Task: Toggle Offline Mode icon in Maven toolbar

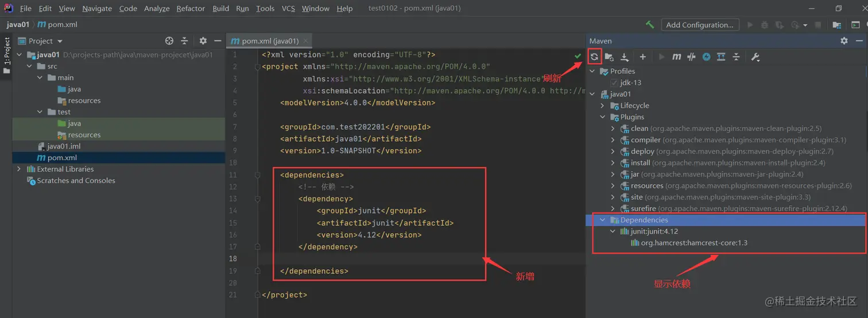Action: 691,57
